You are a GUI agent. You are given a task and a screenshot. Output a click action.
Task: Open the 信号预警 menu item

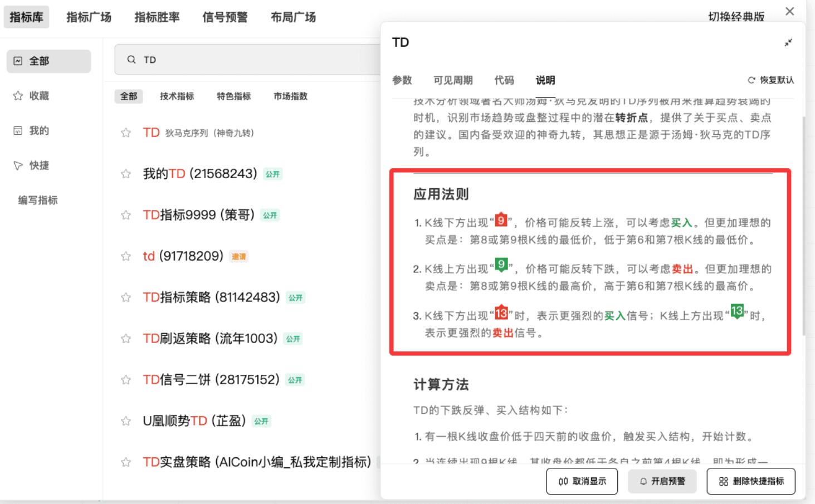(225, 17)
